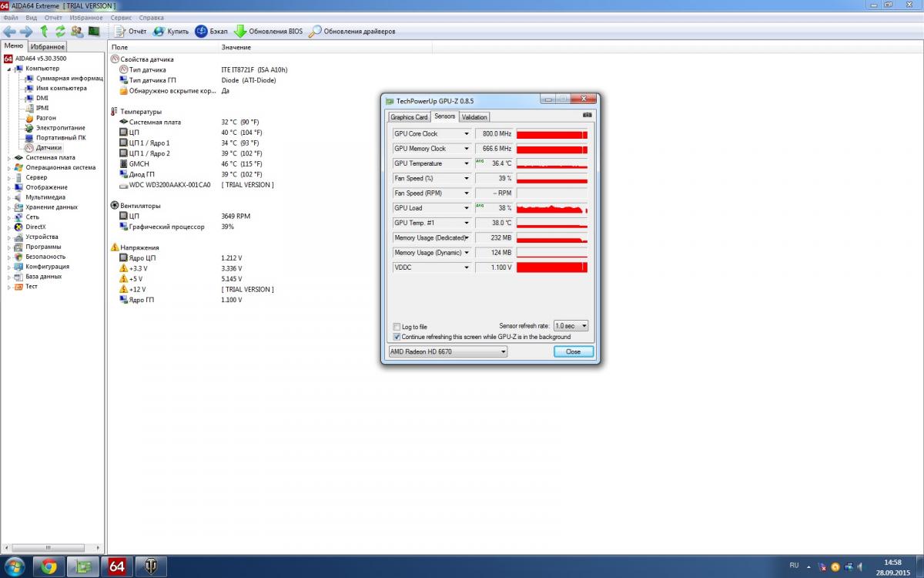
Task: Uncheck Continue refreshing in background checkbox
Action: 397,337
